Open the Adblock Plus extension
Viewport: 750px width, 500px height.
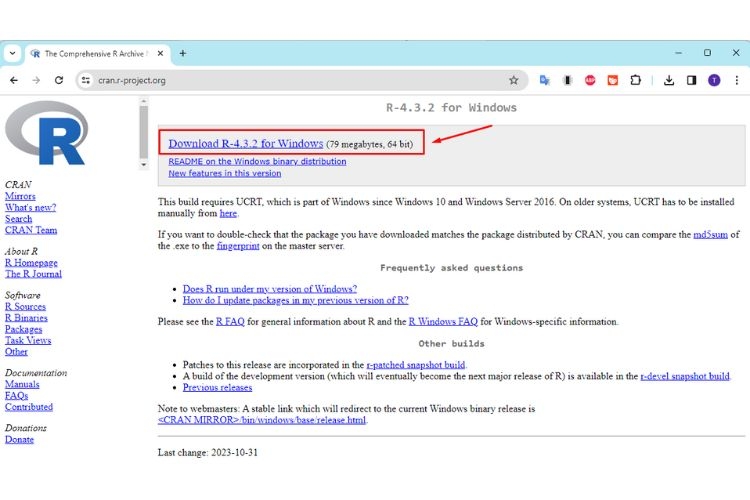(590, 80)
